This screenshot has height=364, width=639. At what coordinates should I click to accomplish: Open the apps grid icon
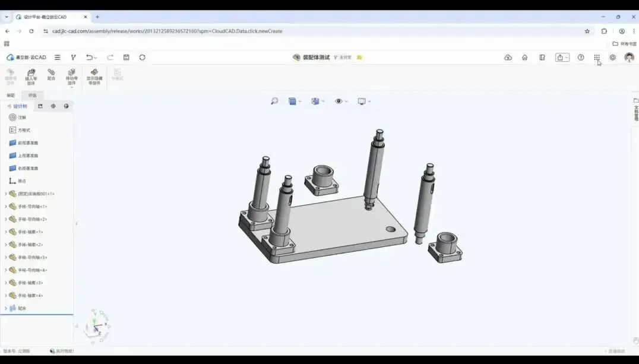click(597, 58)
